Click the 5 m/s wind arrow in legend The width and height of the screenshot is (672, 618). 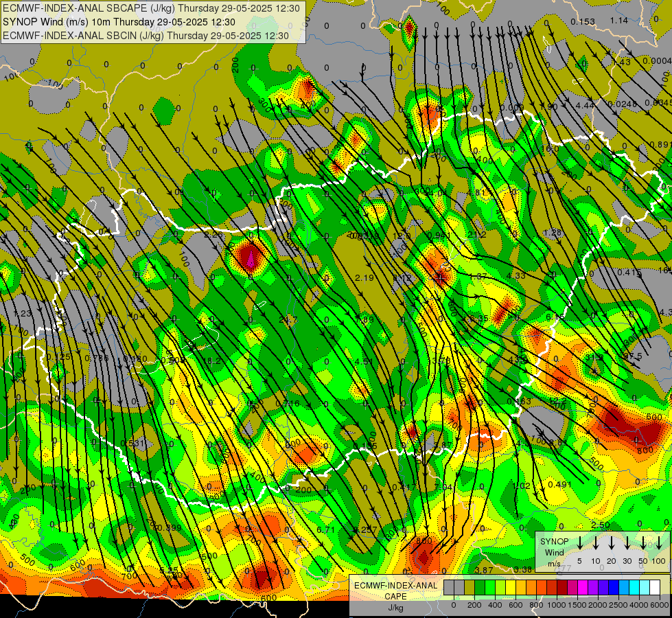579,542
